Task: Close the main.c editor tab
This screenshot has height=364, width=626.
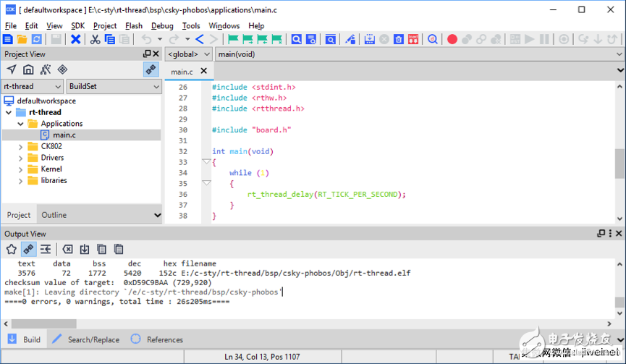Action: 203,71
